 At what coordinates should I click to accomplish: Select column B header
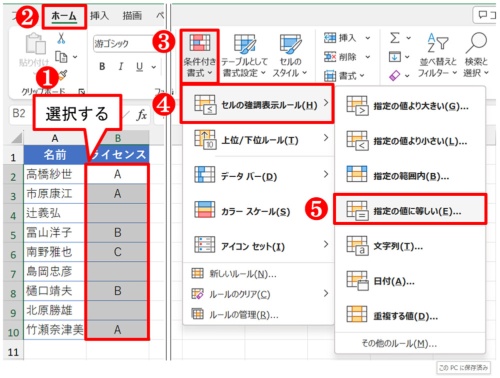click(118, 138)
